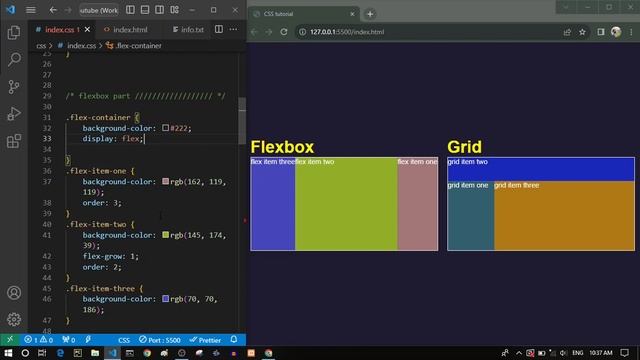Split the editor to the right
Screen dimensions: 640x360
click(219, 29)
